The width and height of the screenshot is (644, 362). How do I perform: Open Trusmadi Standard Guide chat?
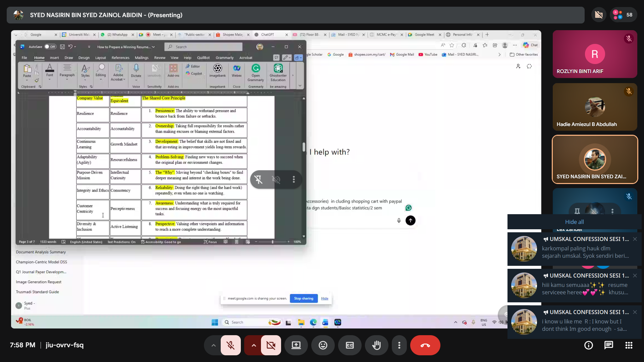38,292
